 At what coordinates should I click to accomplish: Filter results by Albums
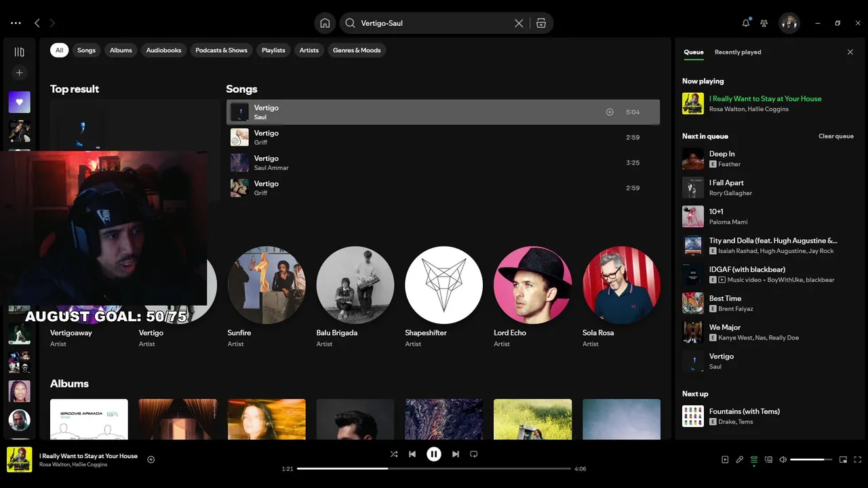click(121, 50)
